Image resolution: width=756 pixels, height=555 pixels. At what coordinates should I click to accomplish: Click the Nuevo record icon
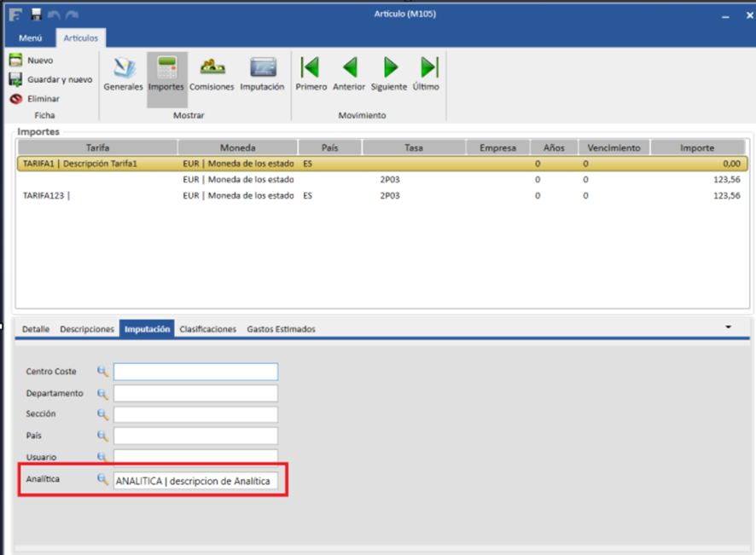[15, 61]
